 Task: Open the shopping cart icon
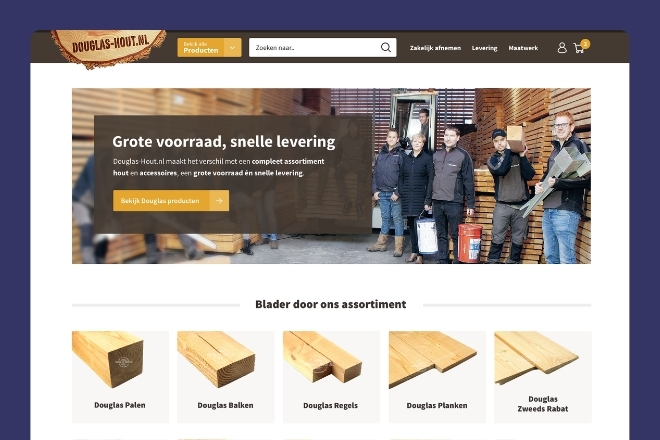[579, 49]
